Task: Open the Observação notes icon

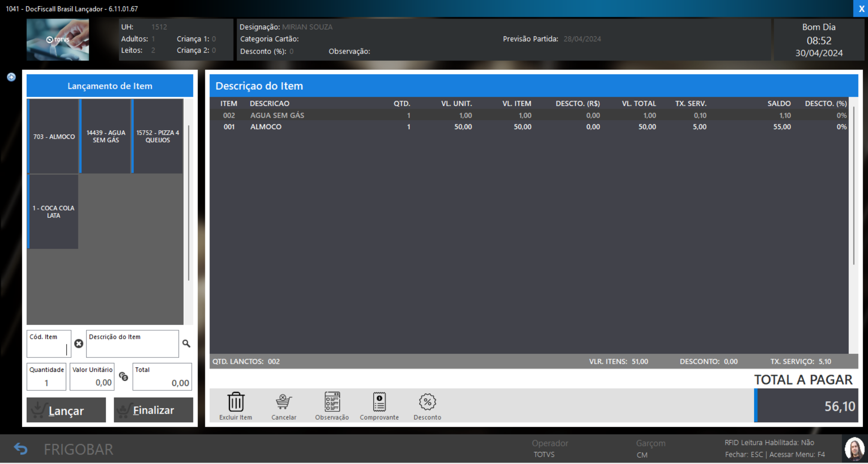Action: (x=332, y=402)
